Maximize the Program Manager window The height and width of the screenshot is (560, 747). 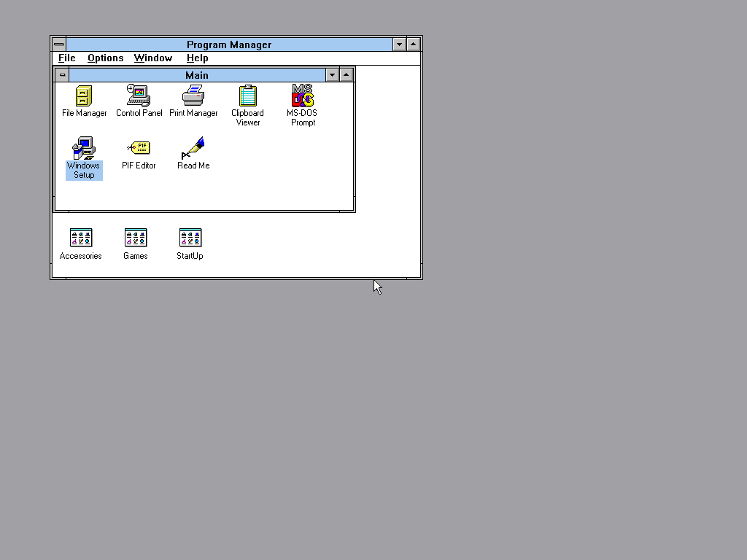pos(412,44)
